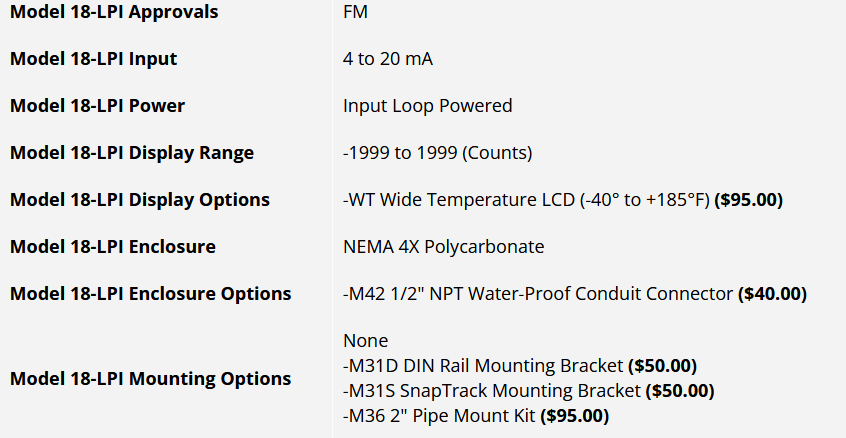The height and width of the screenshot is (438, 846).
Task: Click the Model 18-LPI Power label
Action: pos(97,106)
